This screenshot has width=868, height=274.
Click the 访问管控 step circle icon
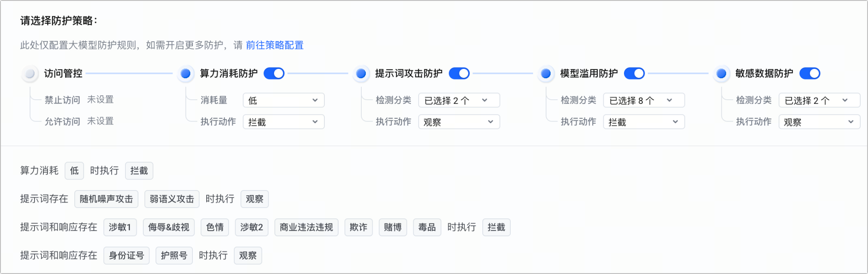tap(30, 74)
